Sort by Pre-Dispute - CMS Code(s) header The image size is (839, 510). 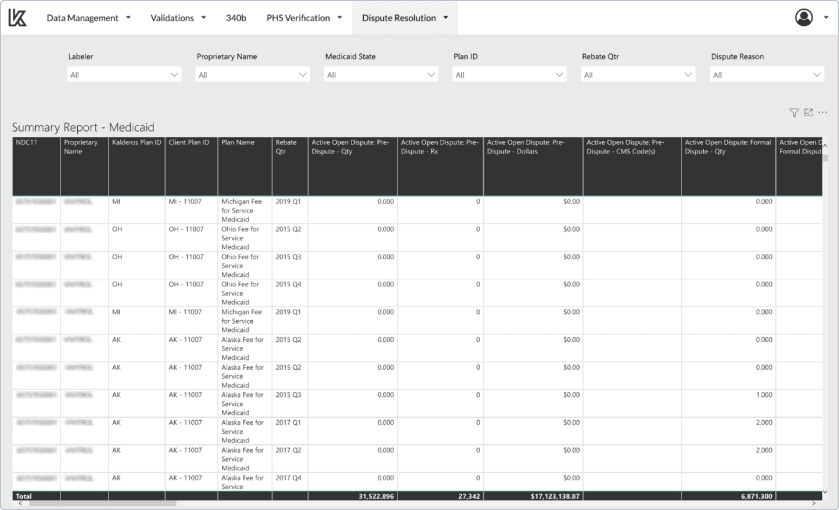632,166
